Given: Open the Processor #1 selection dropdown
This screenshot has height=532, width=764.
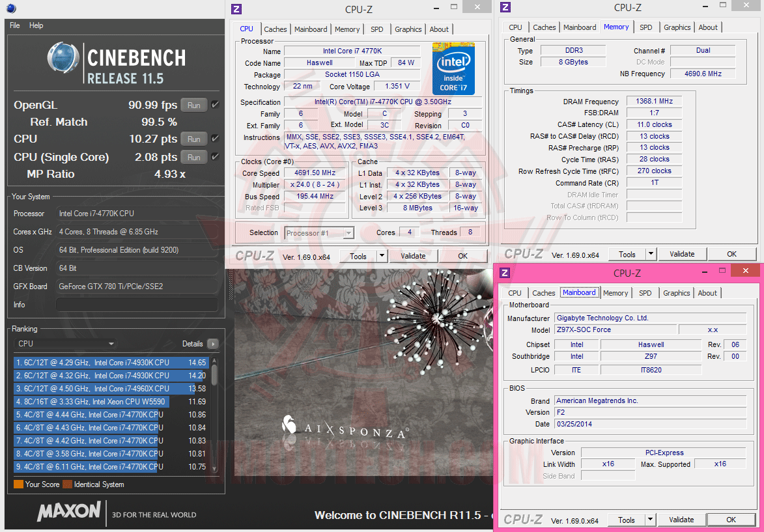Looking at the screenshot, I should click(319, 233).
